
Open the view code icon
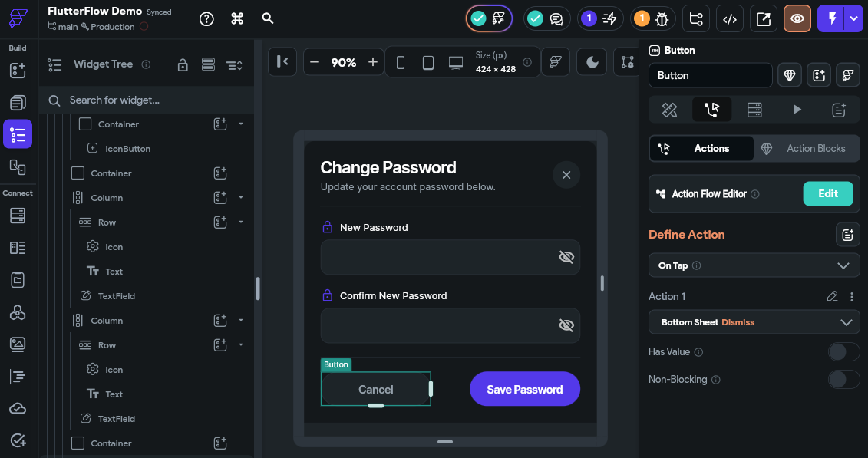pos(730,19)
